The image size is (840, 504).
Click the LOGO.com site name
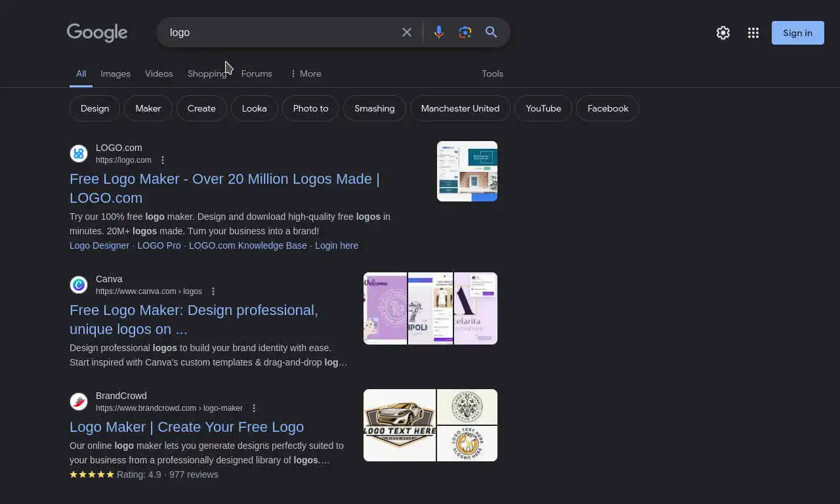click(x=119, y=148)
